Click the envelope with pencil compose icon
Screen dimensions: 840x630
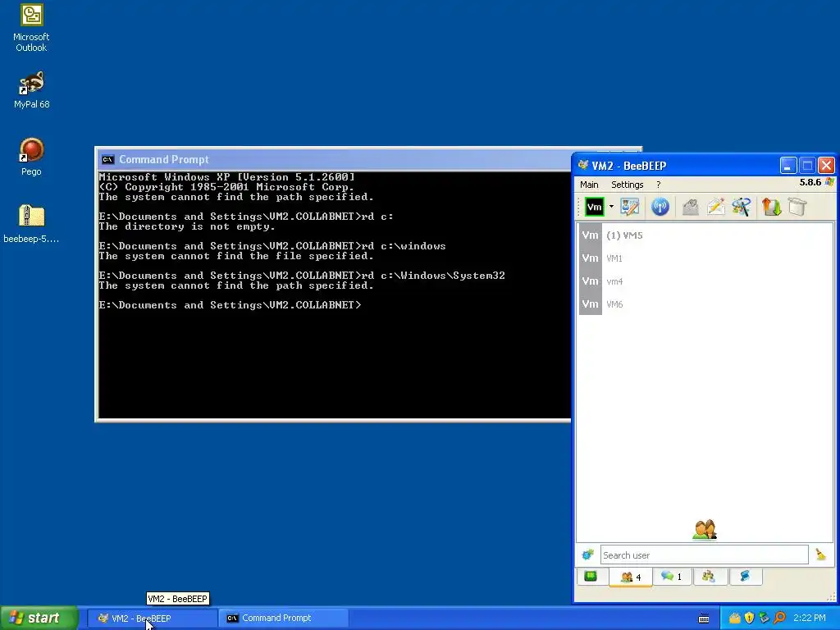point(715,207)
